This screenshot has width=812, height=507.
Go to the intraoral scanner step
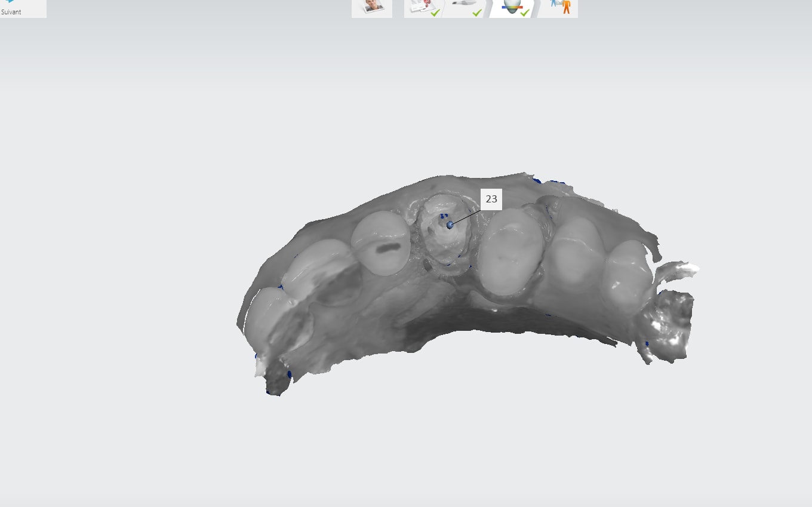pos(466,6)
